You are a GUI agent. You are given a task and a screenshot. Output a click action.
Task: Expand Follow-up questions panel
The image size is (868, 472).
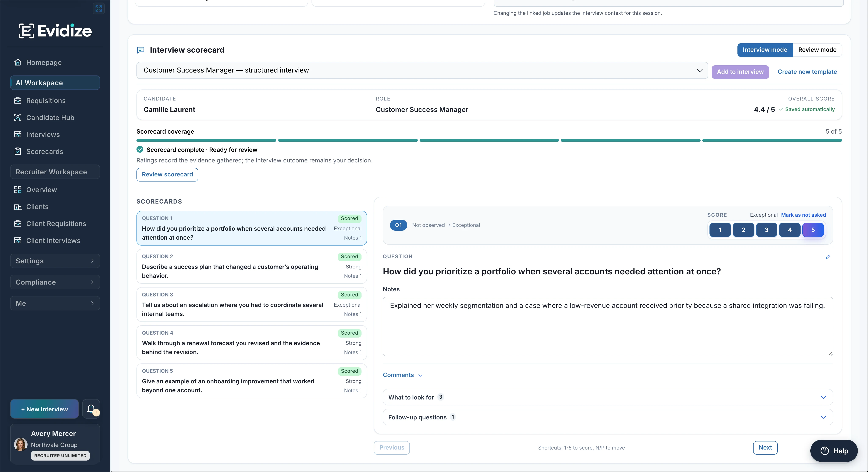point(608,417)
